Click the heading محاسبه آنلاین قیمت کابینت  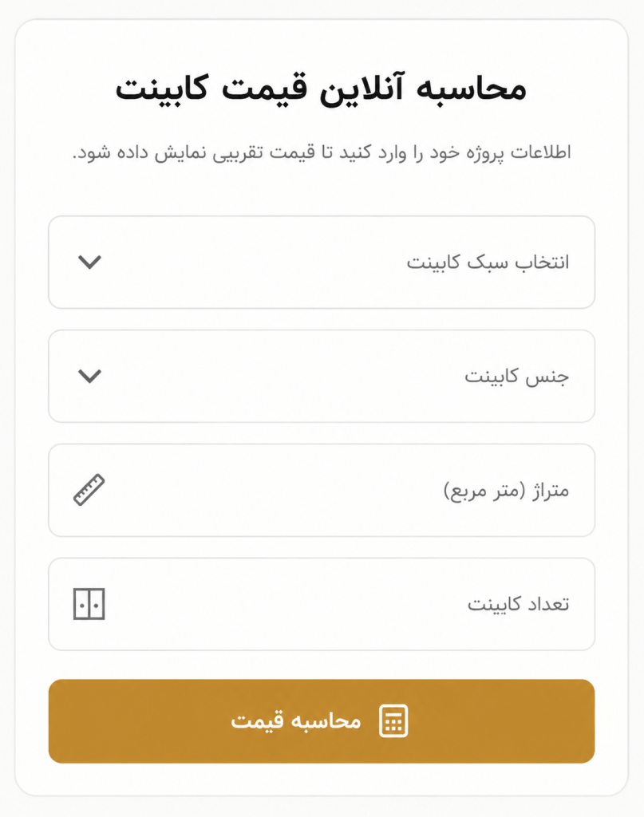pos(321,89)
